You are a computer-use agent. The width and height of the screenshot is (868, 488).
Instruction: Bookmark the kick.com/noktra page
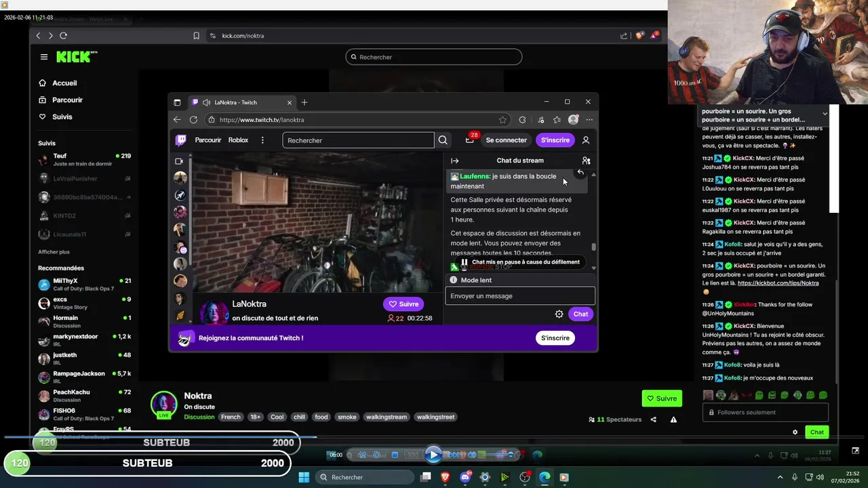coord(196,36)
